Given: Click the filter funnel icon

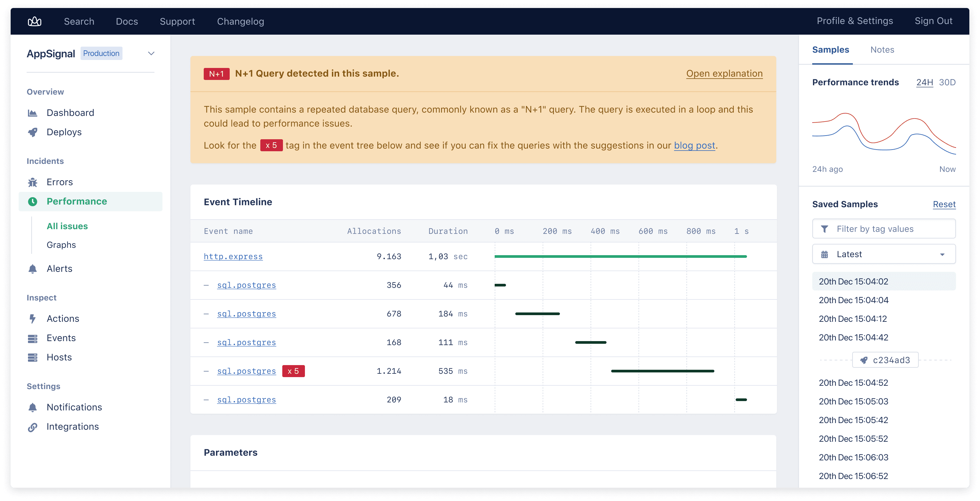Looking at the screenshot, I should (824, 229).
